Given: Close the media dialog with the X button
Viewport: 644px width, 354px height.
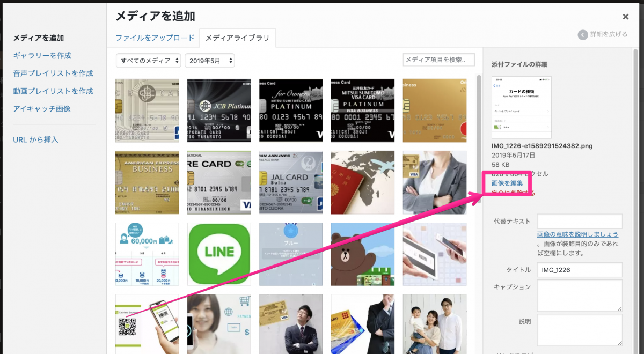Looking at the screenshot, I should click(x=626, y=17).
